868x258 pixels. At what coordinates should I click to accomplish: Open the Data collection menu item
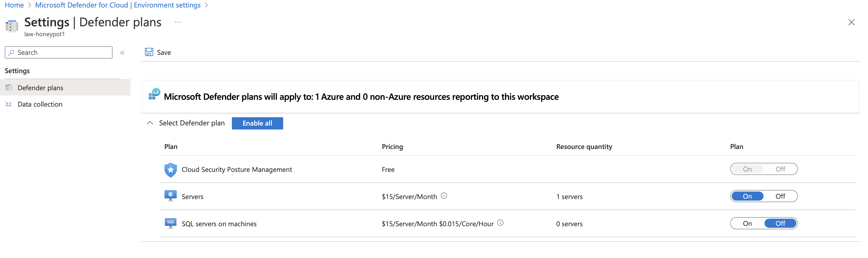[x=40, y=104]
